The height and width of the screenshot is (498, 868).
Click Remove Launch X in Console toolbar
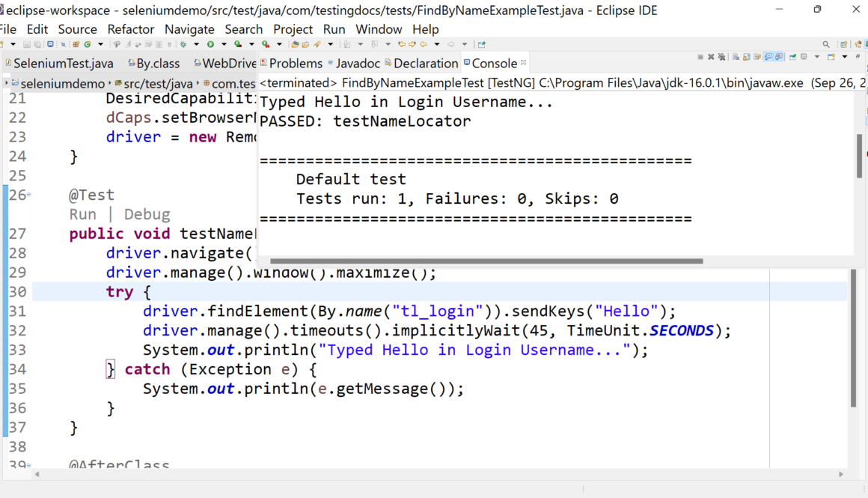click(x=711, y=57)
